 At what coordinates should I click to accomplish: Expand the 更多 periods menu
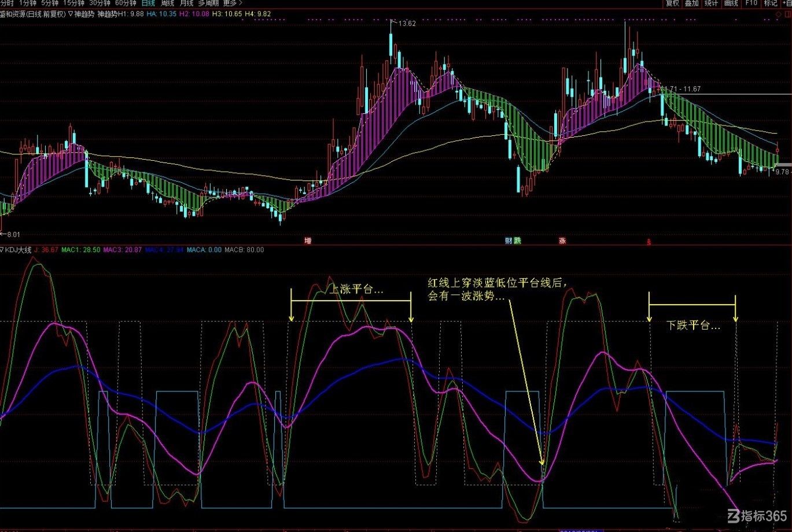point(233,3)
